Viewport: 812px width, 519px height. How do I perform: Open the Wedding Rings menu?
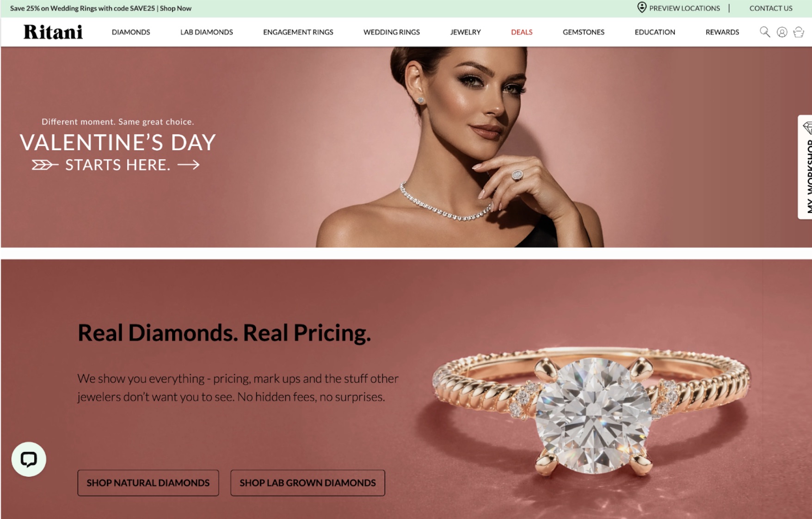(x=392, y=32)
